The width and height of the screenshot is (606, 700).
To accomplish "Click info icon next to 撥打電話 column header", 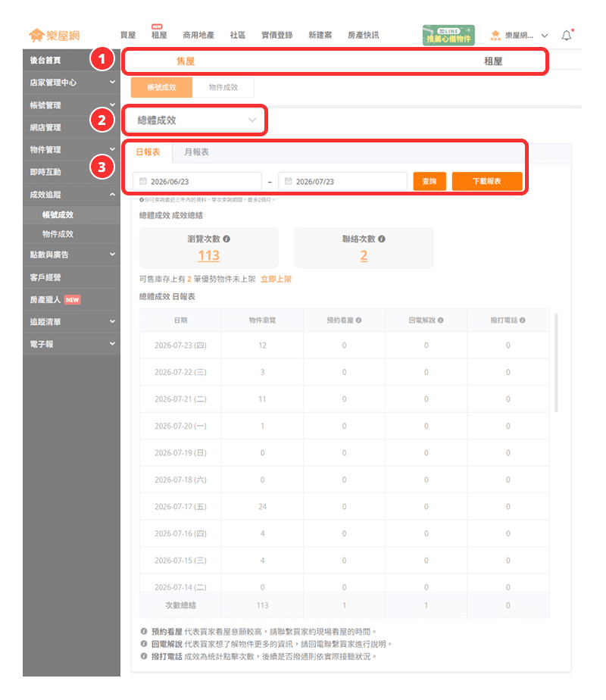I will click(x=523, y=320).
